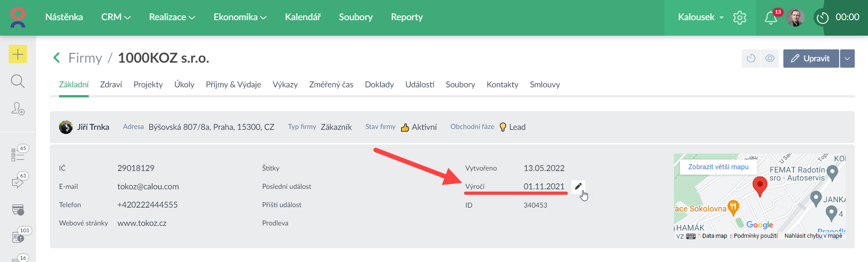Switch to the Projekty tab
The image size is (868, 262).
click(148, 85)
